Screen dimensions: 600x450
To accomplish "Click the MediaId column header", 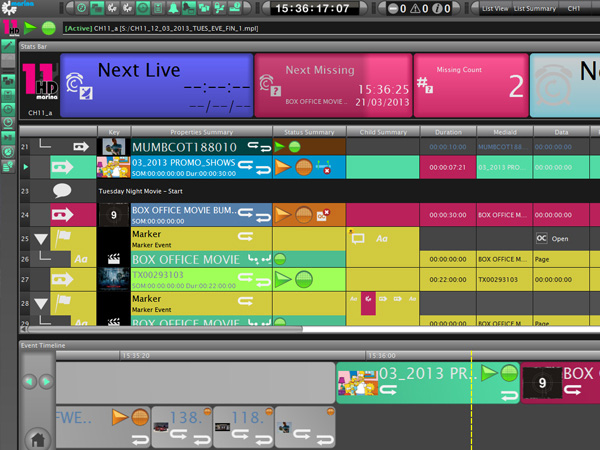I will [x=505, y=132].
